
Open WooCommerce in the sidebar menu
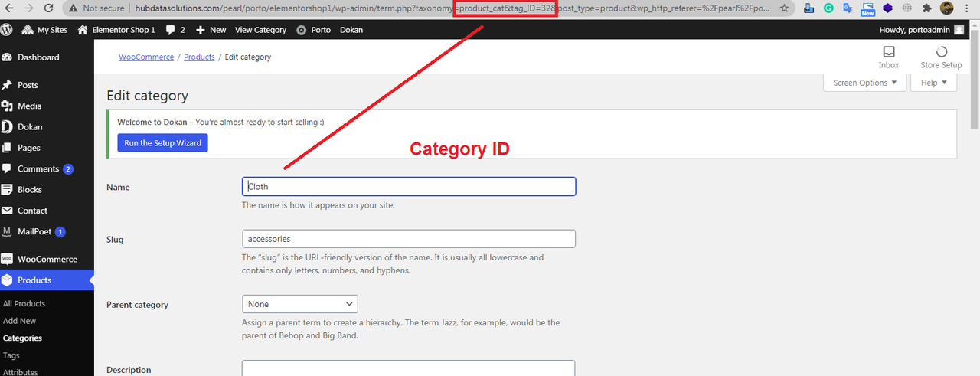47,259
